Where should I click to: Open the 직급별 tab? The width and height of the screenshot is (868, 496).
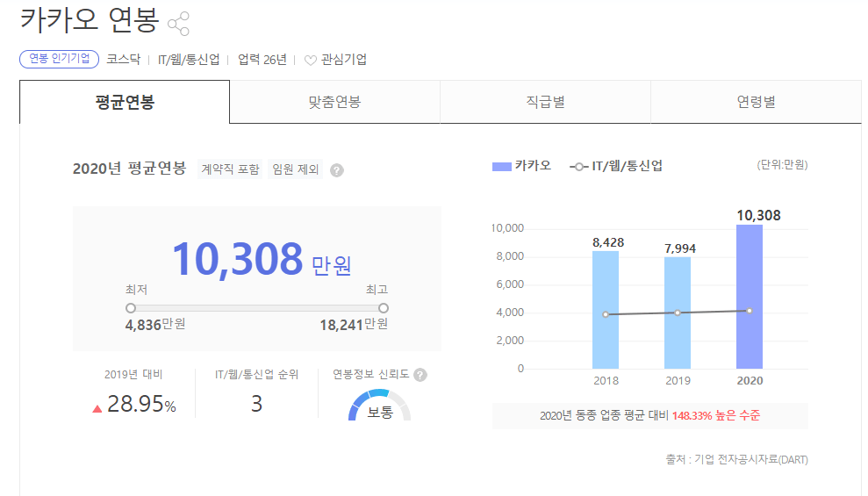pos(545,102)
